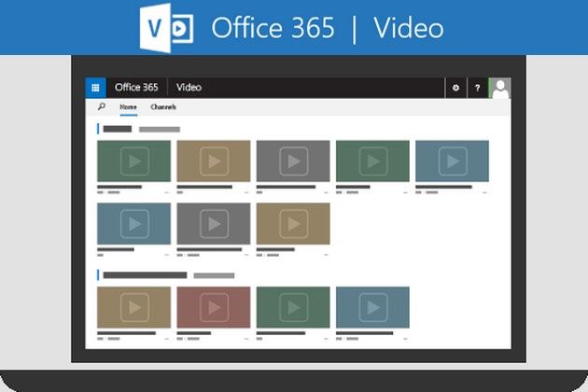Screen dimensions: 588x392
Task: Switch to the Channels tab
Action: (x=163, y=107)
